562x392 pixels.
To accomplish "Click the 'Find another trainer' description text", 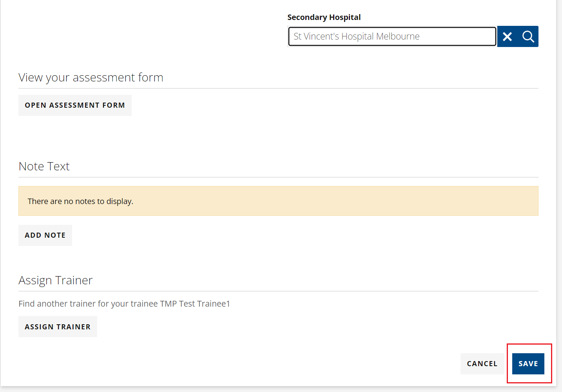I will pos(124,304).
